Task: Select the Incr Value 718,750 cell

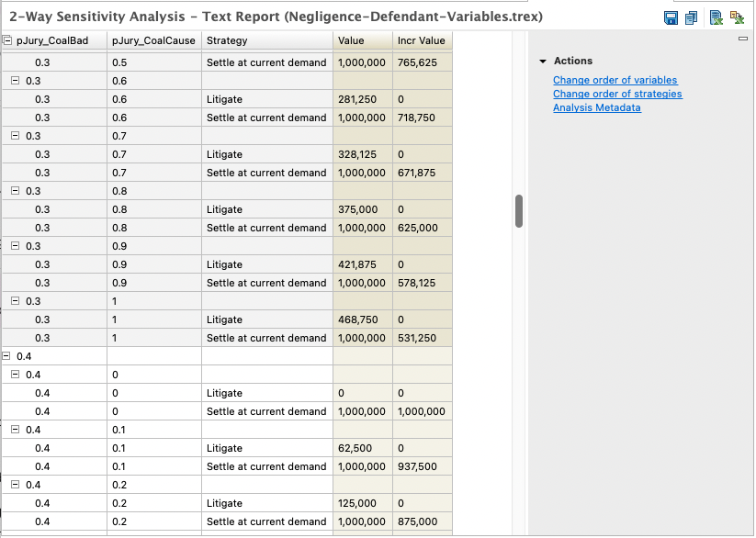Action: [x=423, y=118]
